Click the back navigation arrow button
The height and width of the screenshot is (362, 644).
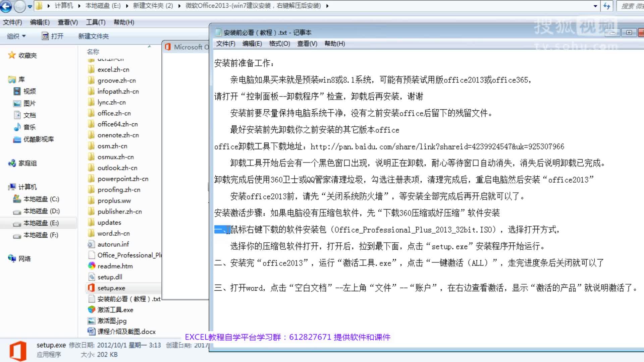coord(6,6)
